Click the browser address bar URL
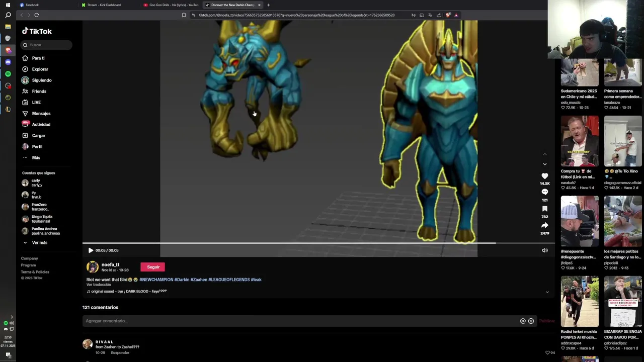 297,15
